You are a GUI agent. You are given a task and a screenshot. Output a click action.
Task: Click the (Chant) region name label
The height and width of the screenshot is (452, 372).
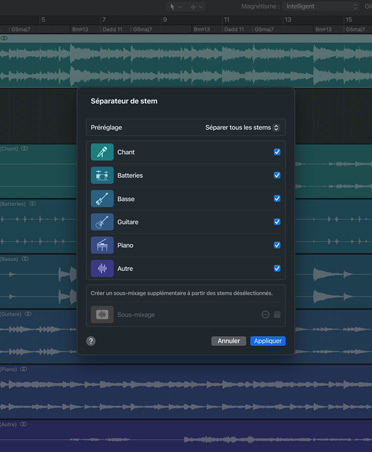pos(9,149)
